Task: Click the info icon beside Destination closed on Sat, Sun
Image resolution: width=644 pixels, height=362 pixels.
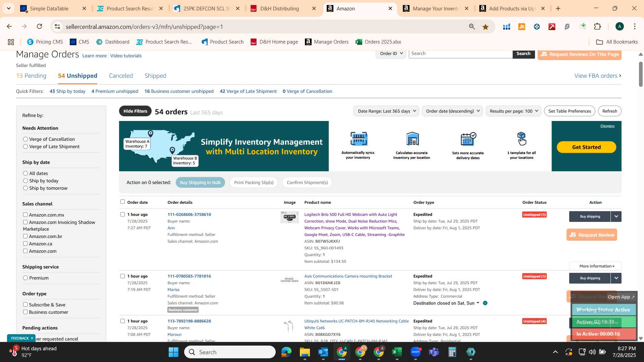Action: click(x=485, y=303)
